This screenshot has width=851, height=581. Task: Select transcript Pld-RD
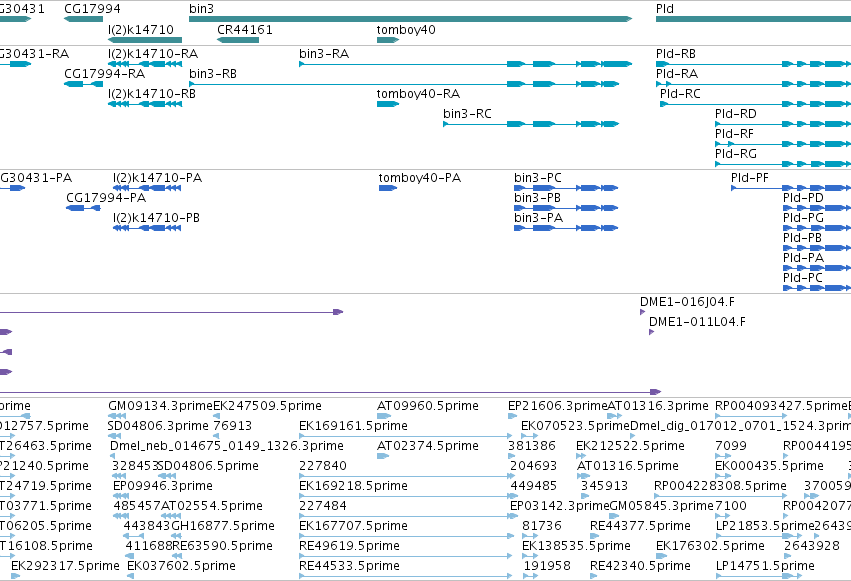[783, 124]
